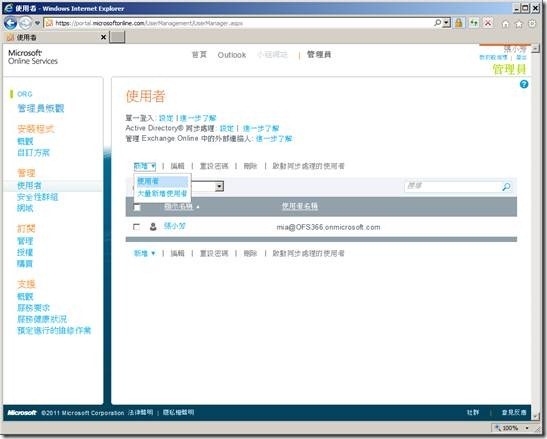Click the user icon in mia@OFS365 row
This screenshot has height=439, width=547.
pyautogui.click(x=153, y=227)
